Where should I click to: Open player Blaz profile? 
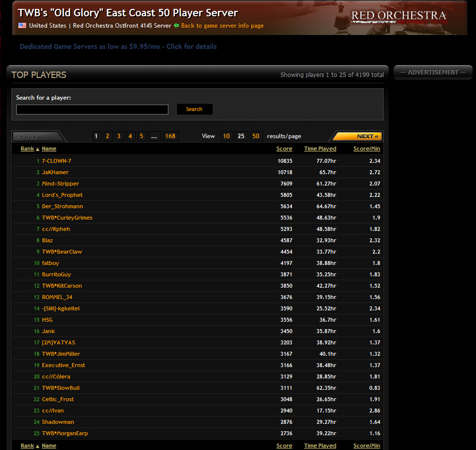pyautogui.click(x=47, y=240)
